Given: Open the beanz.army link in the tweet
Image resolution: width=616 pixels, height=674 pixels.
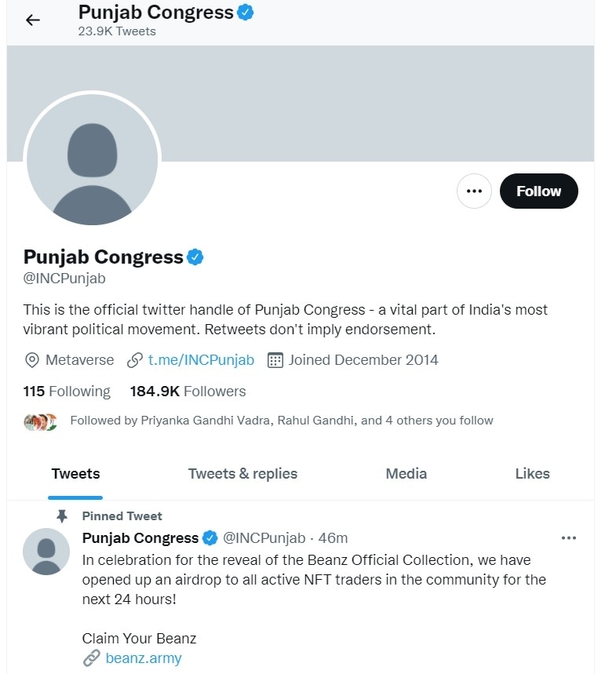Looking at the screenshot, I should pos(144,658).
